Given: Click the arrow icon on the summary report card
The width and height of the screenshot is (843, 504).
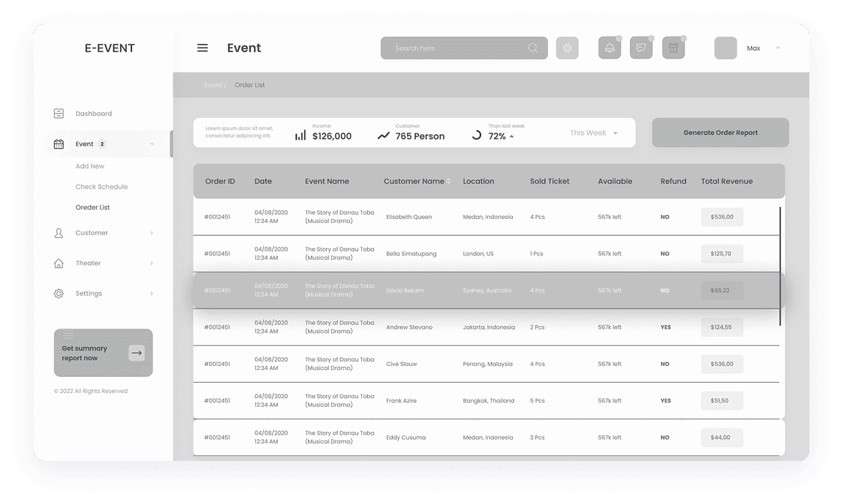Looking at the screenshot, I should (137, 352).
